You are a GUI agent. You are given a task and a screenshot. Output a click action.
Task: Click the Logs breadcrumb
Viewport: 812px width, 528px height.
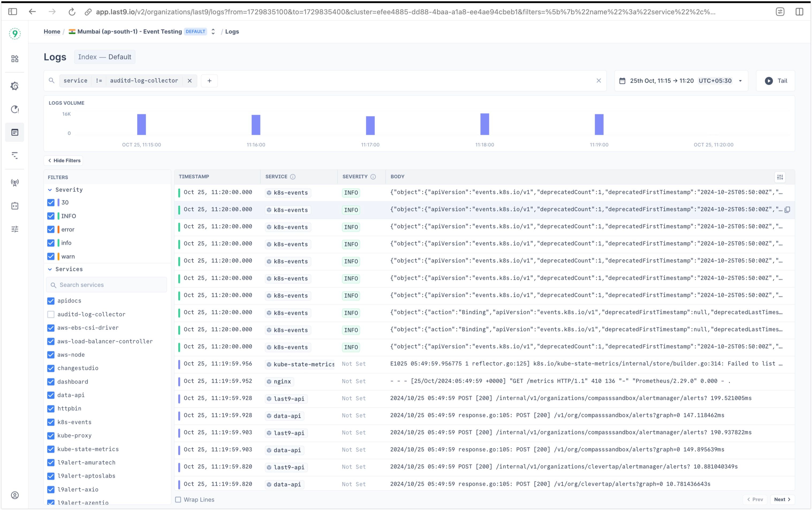pos(232,31)
